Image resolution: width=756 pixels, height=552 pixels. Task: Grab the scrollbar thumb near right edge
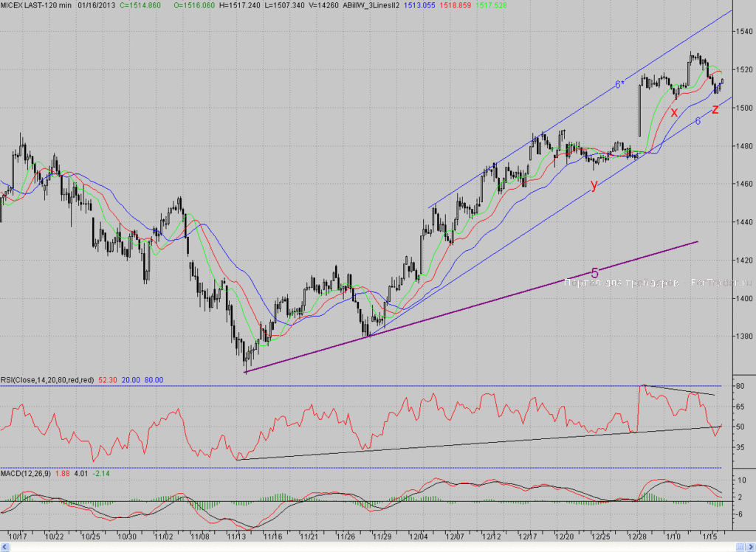[740, 547]
